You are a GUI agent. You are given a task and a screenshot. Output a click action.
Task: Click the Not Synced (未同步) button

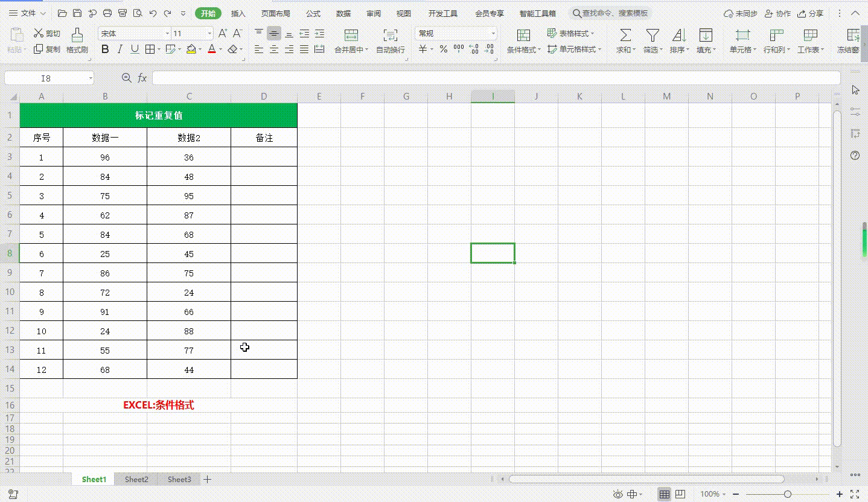741,13
